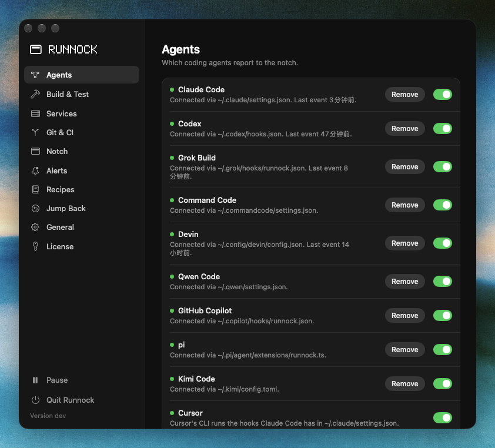Remove the Qwen Code agent

tap(404, 281)
